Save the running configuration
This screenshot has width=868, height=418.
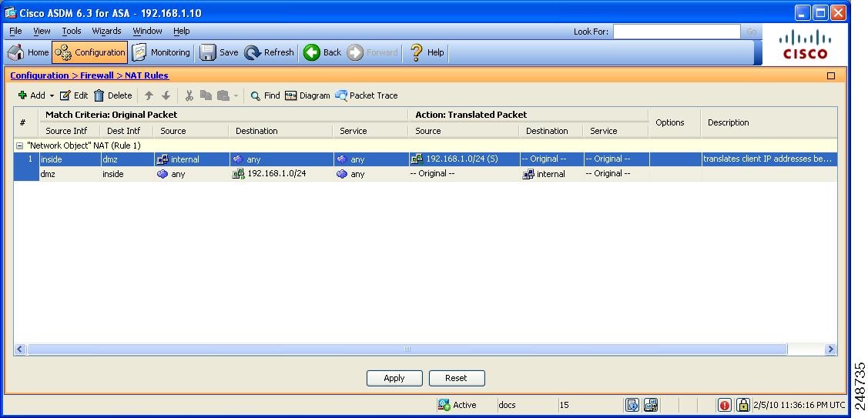pyautogui.click(x=219, y=52)
